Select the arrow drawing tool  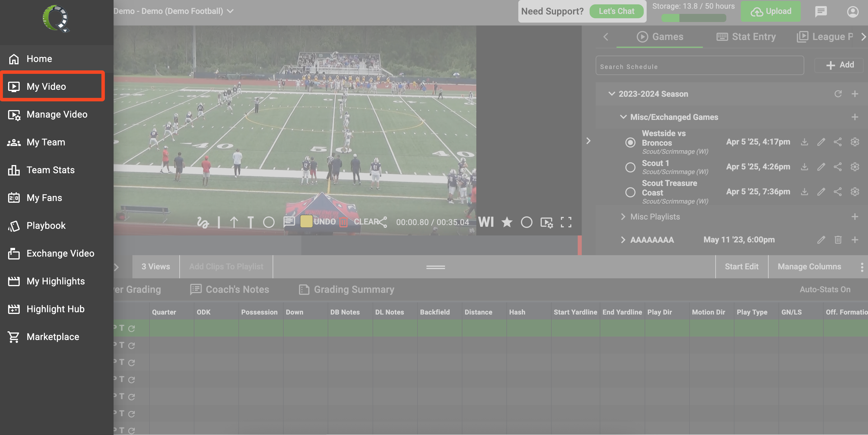click(x=234, y=222)
